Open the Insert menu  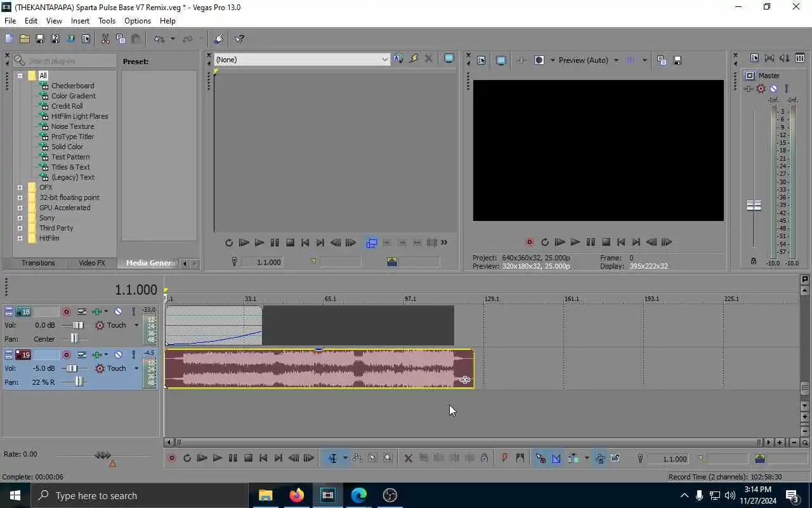pyautogui.click(x=80, y=21)
